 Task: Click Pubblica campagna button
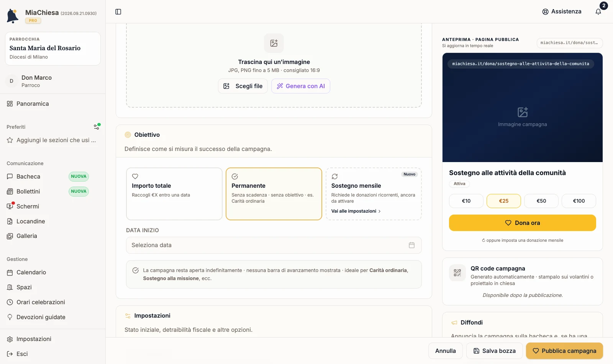click(x=564, y=351)
